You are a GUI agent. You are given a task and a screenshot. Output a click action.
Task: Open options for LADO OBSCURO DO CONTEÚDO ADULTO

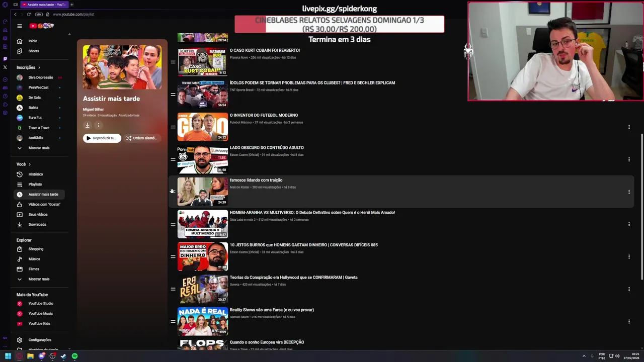coord(629,159)
